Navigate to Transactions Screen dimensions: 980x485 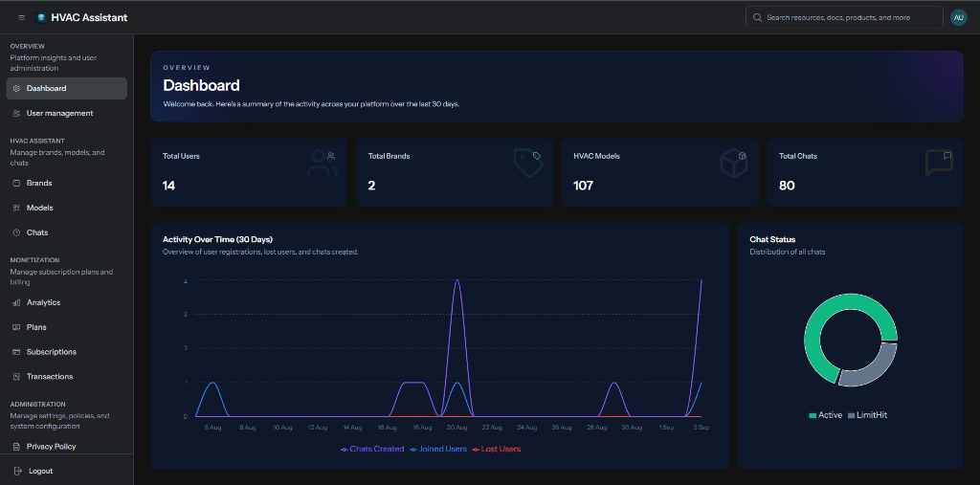(66, 376)
